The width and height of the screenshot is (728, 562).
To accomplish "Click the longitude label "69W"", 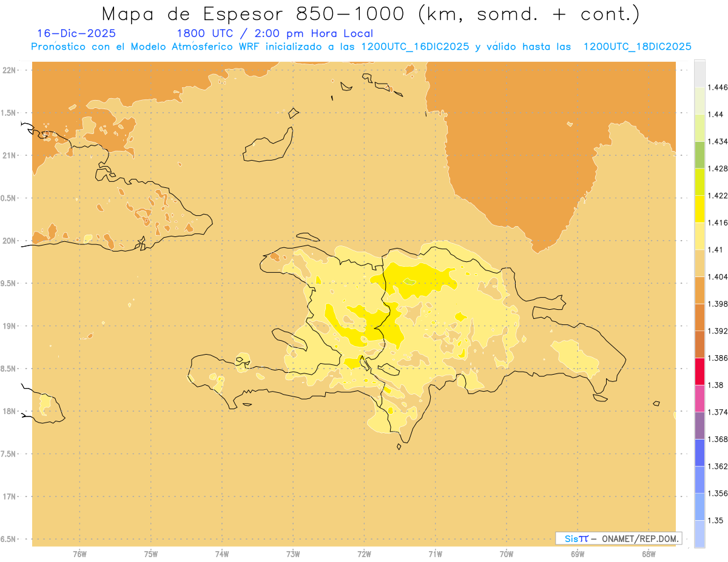I will point(578,555).
